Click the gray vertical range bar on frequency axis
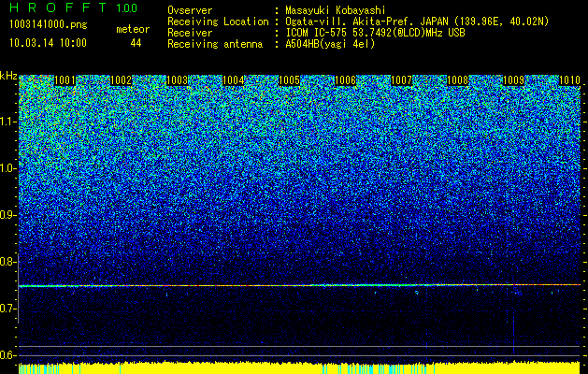 click(18, 288)
